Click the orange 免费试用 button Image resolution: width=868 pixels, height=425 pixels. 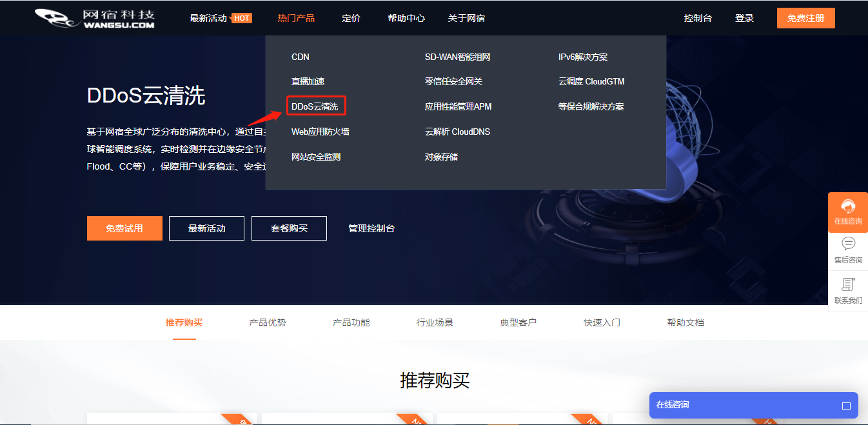pyautogui.click(x=124, y=228)
